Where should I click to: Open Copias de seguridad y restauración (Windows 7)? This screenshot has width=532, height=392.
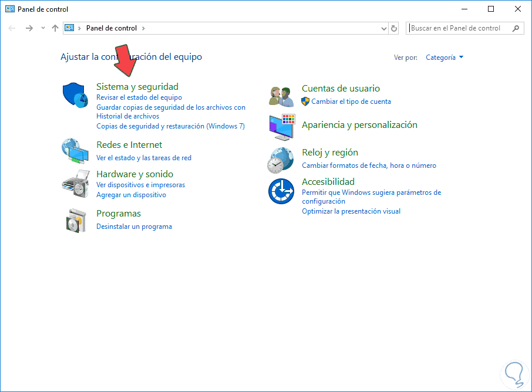coord(171,126)
